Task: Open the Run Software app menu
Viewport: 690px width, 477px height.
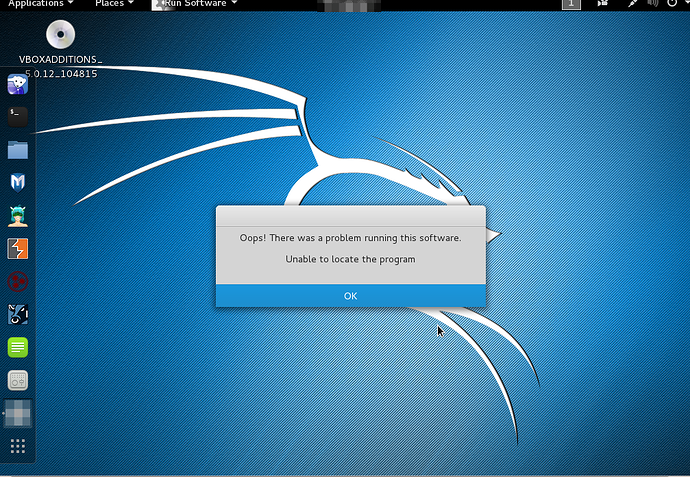Action: coord(195,4)
